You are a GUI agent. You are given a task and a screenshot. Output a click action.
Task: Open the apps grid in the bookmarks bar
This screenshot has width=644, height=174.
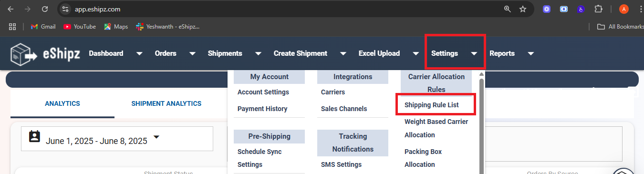[x=12, y=27]
